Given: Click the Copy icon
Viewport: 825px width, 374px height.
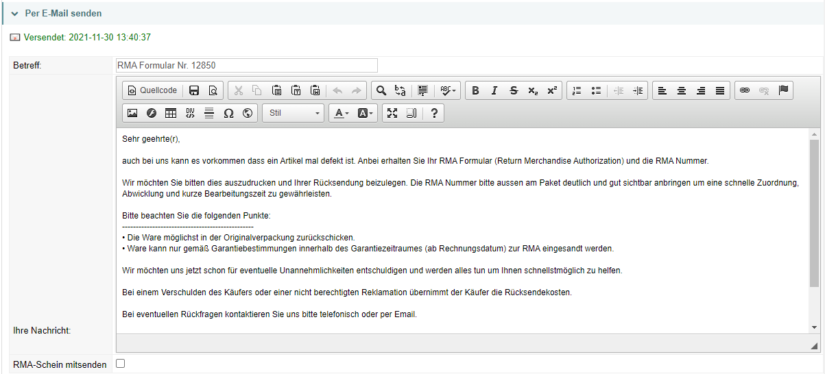Looking at the screenshot, I should [x=257, y=90].
